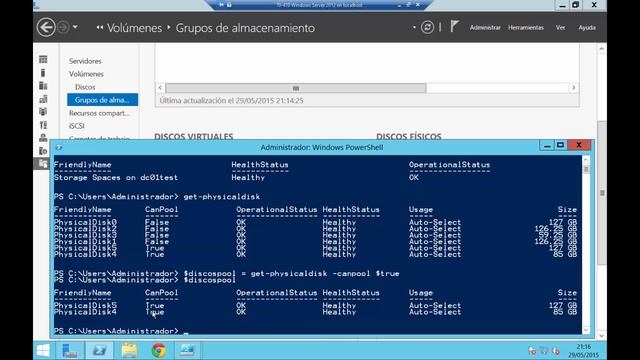
Task: Select the fifth role icon in left strip
Action: [43, 111]
